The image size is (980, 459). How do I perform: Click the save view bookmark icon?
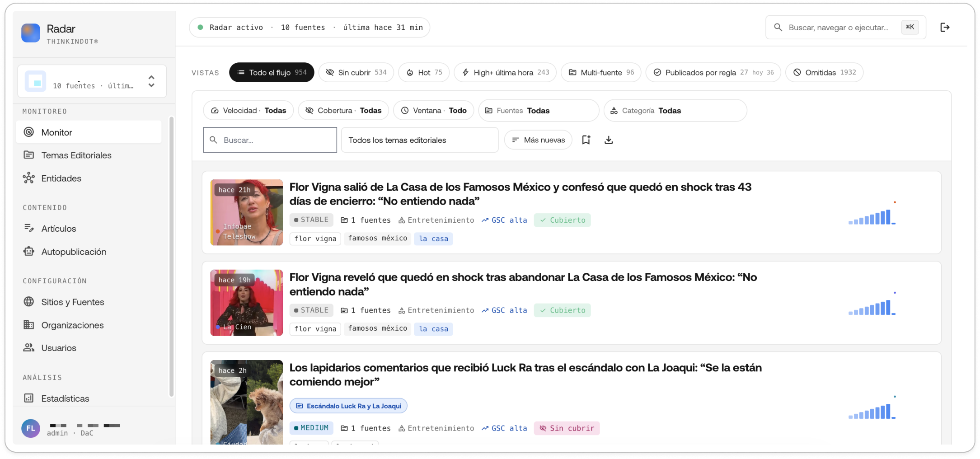click(x=586, y=140)
